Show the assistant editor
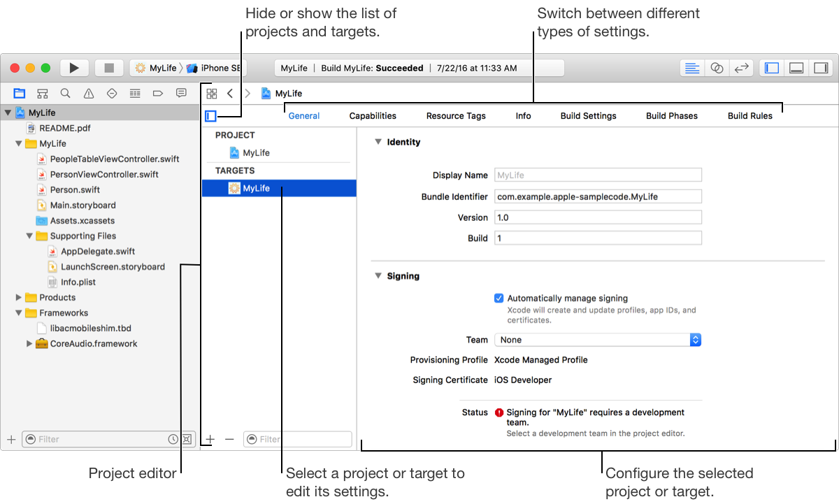Screen dimensions: 839x504 pos(717,68)
